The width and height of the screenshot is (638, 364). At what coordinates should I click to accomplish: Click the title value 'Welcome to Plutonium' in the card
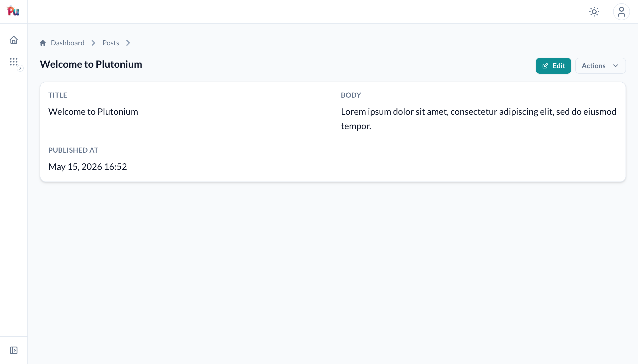(x=93, y=112)
